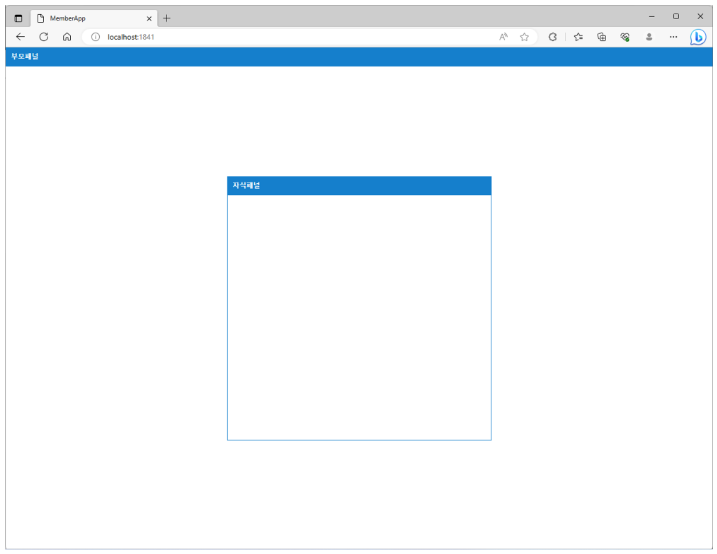Screen dimensions: 717x554
Task: Close the browser window
Action: click(700, 16)
